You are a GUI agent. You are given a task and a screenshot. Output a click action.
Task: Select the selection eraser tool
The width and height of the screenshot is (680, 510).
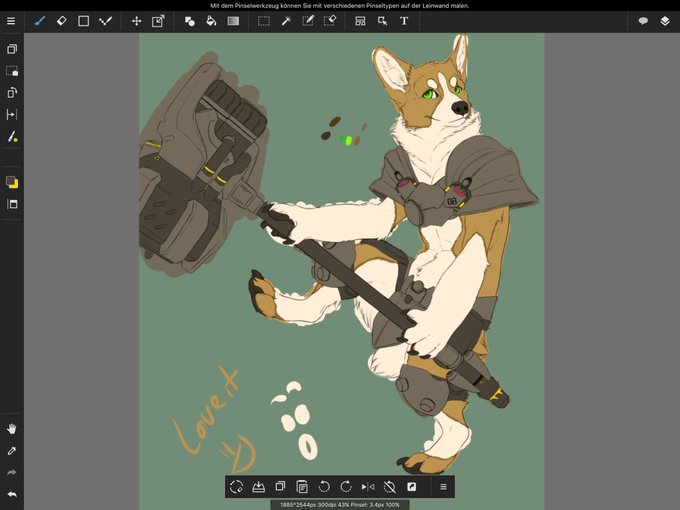tap(330, 21)
